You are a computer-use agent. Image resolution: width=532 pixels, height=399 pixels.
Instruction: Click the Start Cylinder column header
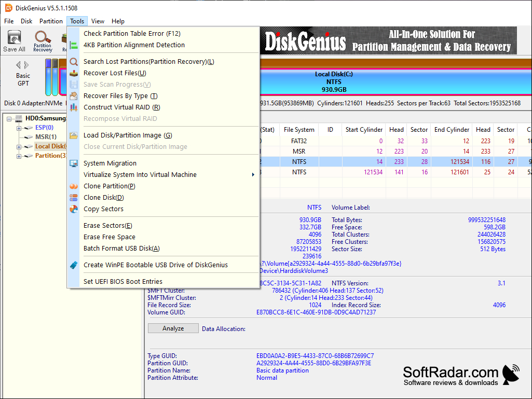tap(364, 130)
